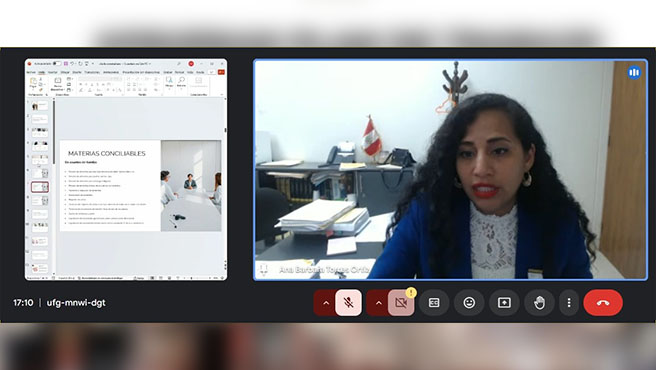This screenshot has width=656, height=370.
Task: Click the meeting code ufg-mnwi-dgt
Action: (76, 303)
